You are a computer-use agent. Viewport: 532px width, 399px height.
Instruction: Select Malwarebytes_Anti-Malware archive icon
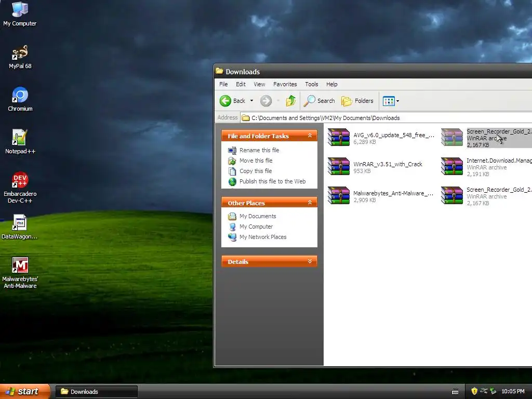tap(339, 195)
